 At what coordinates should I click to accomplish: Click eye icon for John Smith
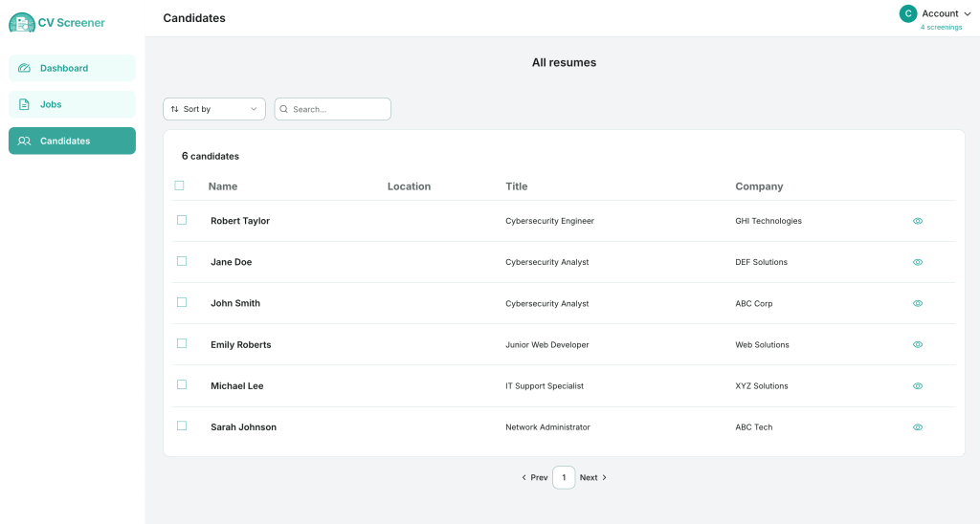(x=917, y=303)
